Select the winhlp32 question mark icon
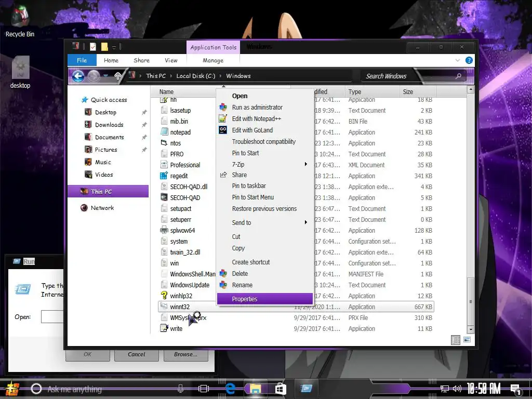Viewport: 532px width, 399px height. click(164, 296)
